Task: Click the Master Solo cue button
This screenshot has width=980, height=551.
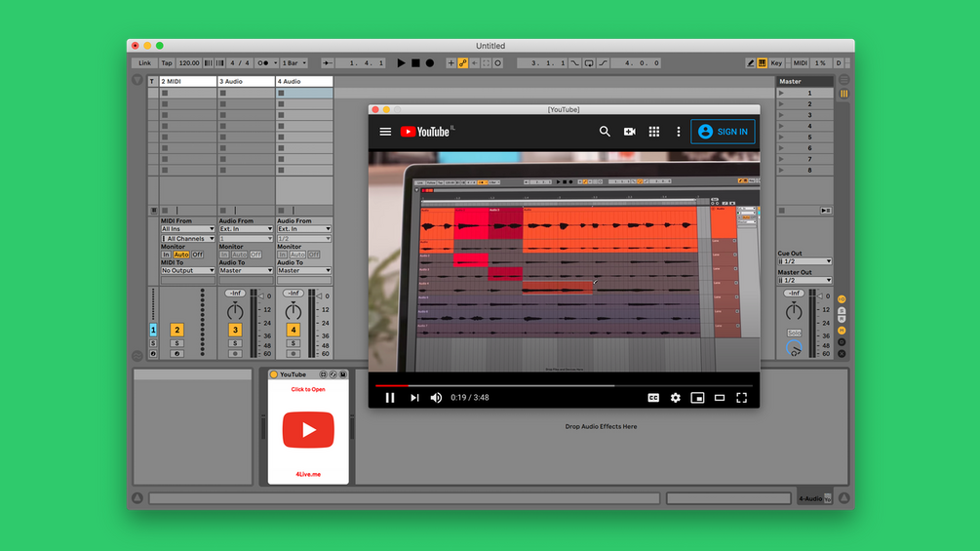Action: coord(794,333)
